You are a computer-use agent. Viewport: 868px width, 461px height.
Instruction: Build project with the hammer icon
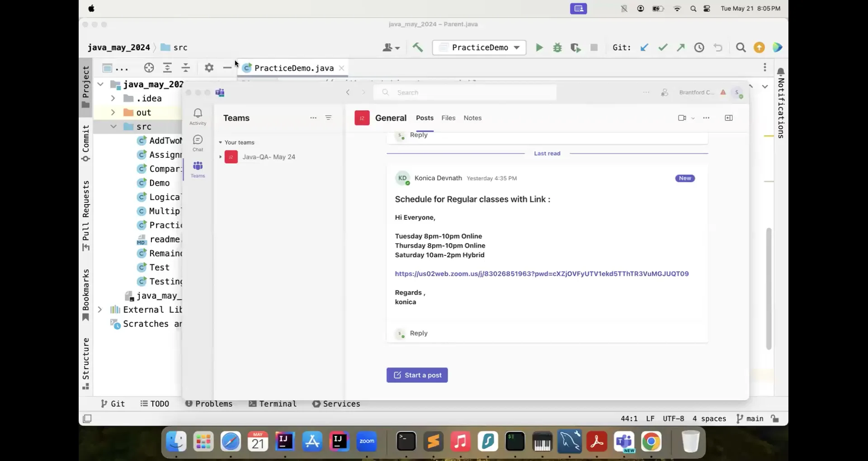pos(418,47)
